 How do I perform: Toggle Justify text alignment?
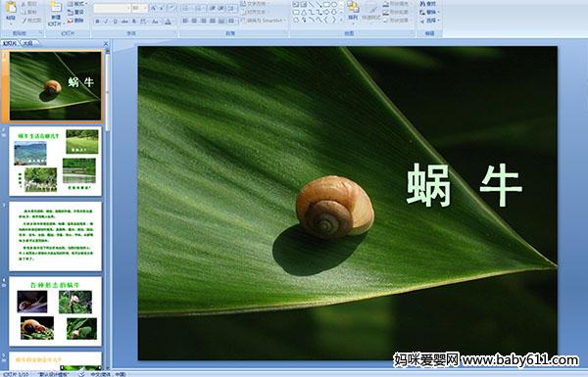pyautogui.click(x=213, y=22)
